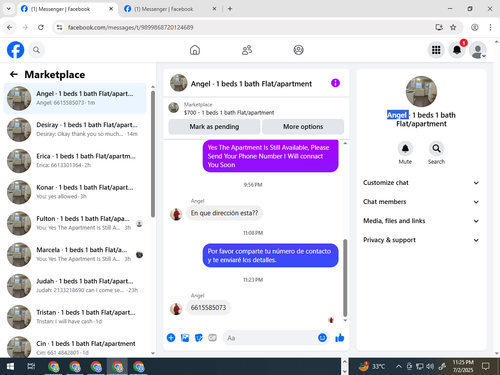
Task: Click the message 'En que dirección esta??'
Action: (224, 213)
